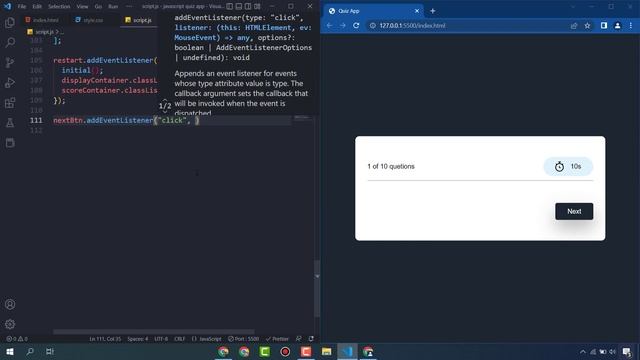Screen dimensions: 640x360
Task: Change encoding via UTF-8 status item
Action: (161, 339)
